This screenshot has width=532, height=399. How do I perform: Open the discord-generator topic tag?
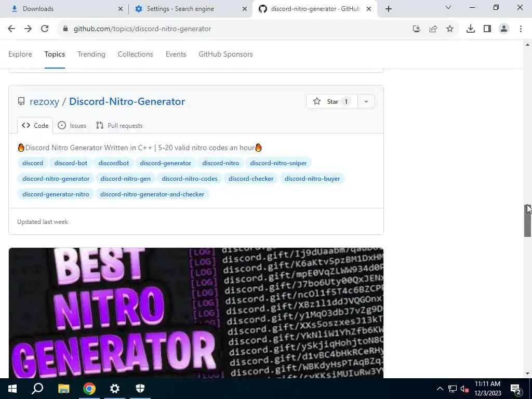tap(166, 163)
